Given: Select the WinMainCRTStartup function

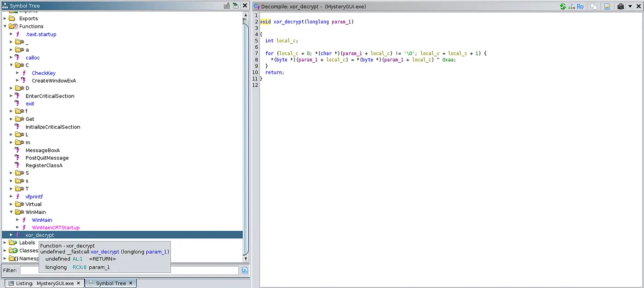Looking at the screenshot, I should pyautogui.click(x=55, y=228).
